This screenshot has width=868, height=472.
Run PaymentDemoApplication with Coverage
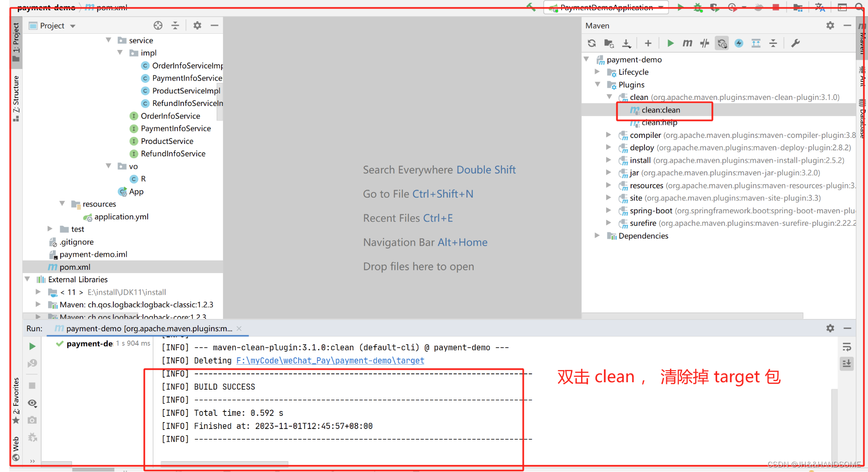[x=715, y=7]
